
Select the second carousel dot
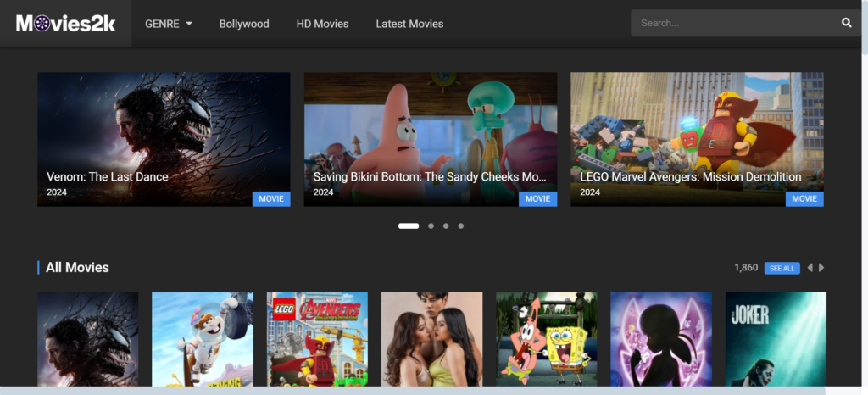point(431,225)
